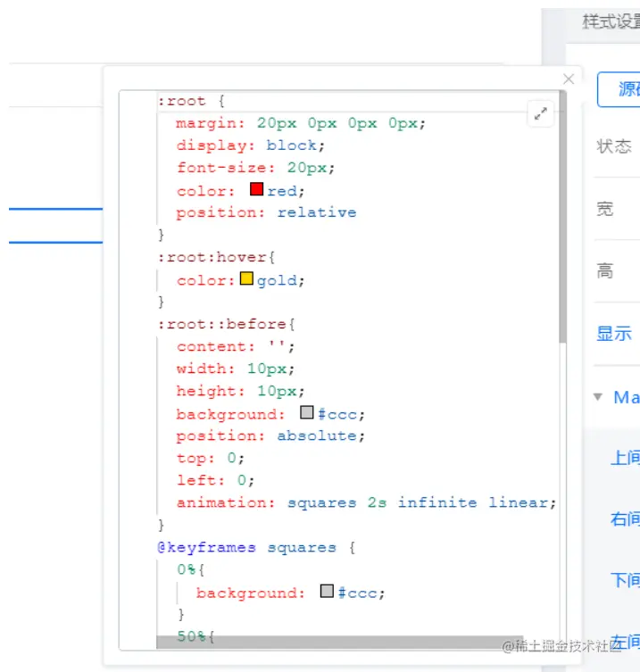This screenshot has height=672, width=640.
Task: Click the 下间 margin label
Action: (625, 580)
